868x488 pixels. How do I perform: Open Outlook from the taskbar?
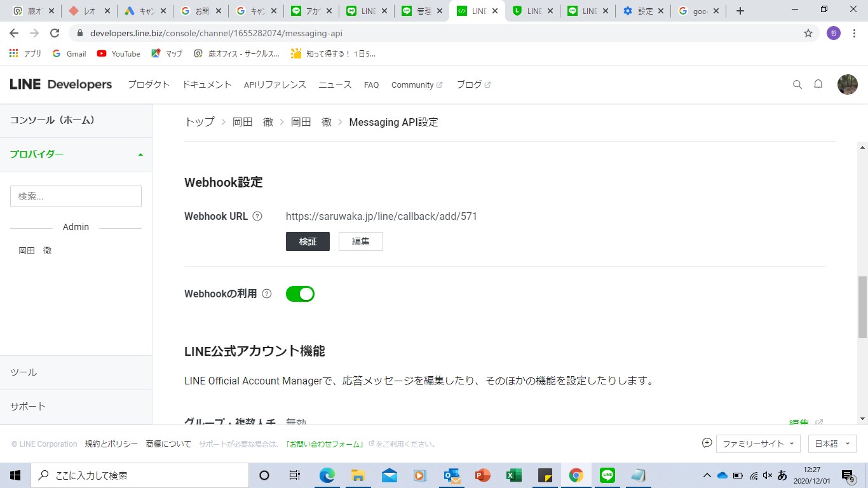tap(452, 475)
